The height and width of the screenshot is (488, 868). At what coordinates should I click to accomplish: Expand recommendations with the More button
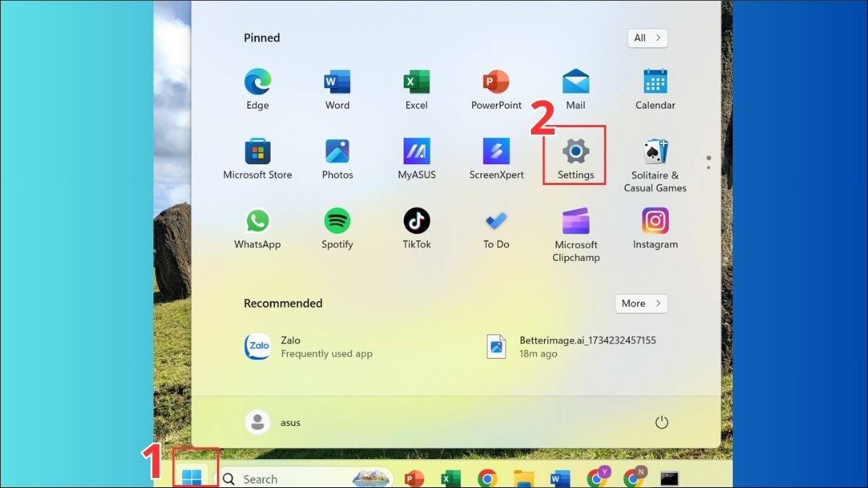pos(641,304)
